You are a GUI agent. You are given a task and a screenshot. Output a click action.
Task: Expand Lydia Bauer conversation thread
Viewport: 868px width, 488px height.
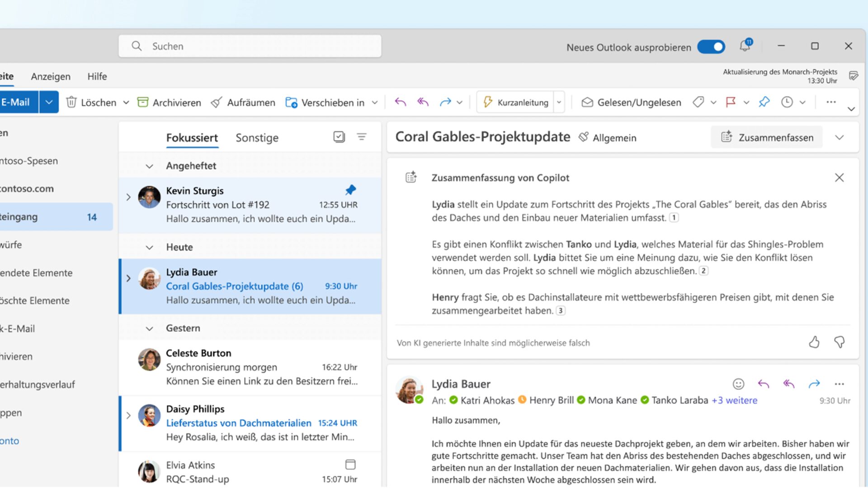click(x=128, y=278)
